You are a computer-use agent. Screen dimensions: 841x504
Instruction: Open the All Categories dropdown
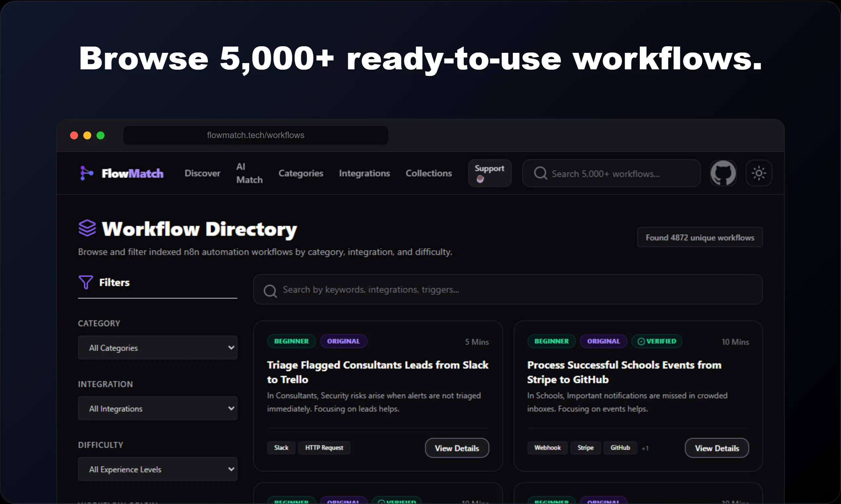click(x=158, y=348)
